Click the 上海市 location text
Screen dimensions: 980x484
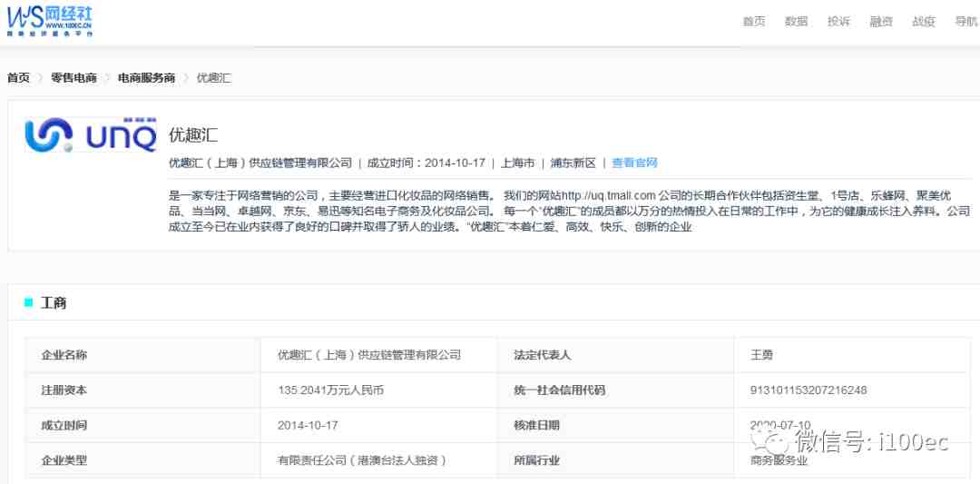[517, 163]
